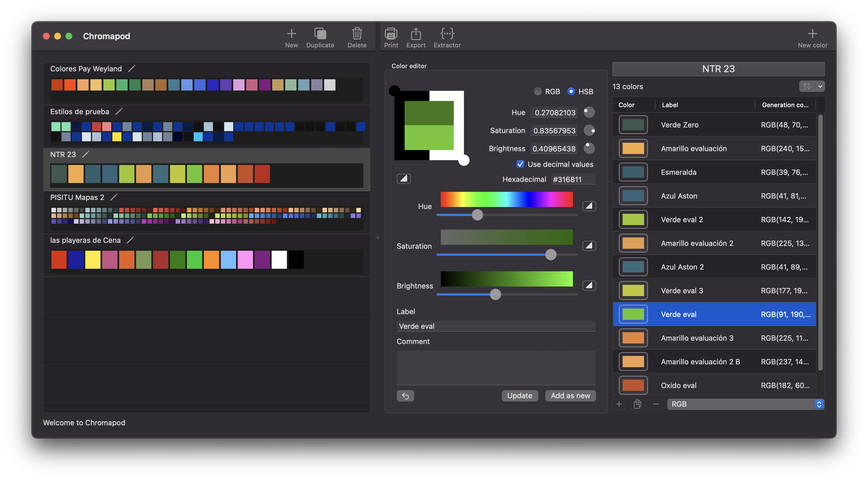Click the New color plus icon
This screenshot has width=868, height=480.
pyautogui.click(x=812, y=34)
